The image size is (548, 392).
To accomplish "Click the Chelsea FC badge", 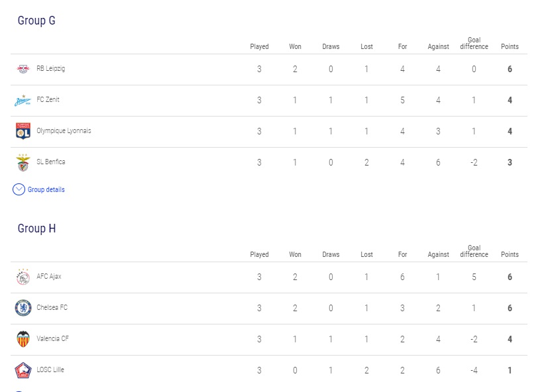I will [23, 308].
